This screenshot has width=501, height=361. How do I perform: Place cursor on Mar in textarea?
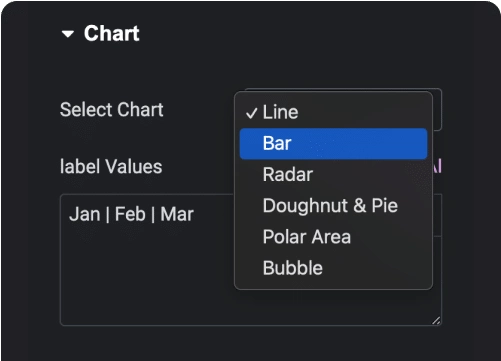[x=177, y=214]
